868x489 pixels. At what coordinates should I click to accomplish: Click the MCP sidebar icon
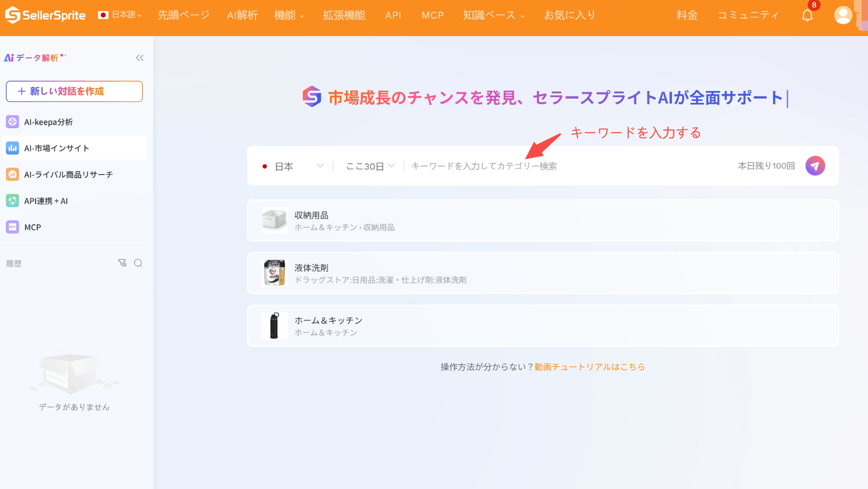click(12, 227)
